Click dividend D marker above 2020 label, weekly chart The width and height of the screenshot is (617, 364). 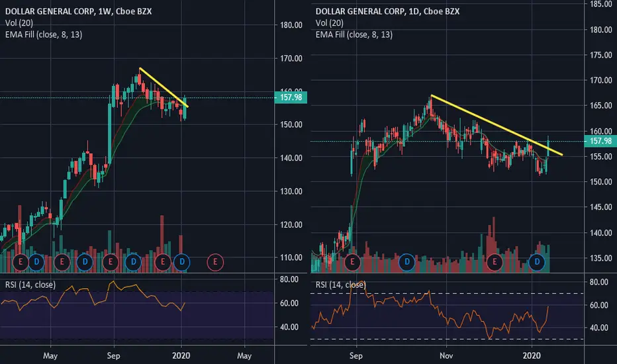pyautogui.click(x=182, y=262)
